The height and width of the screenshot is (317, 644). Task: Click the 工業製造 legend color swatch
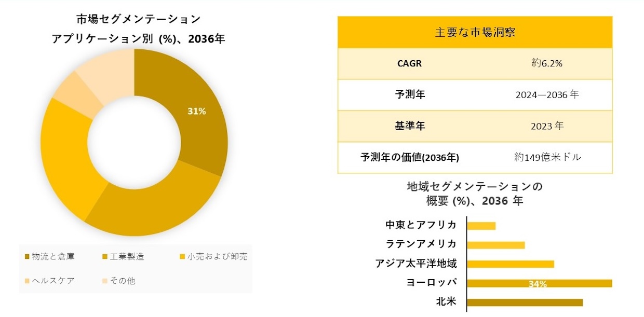click(x=105, y=257)
